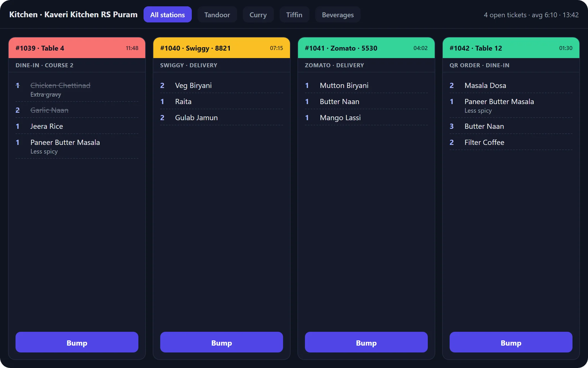Mark Butter Naan done on Table 12 ticket
This screenshot has height=368, width=588.
tap(511, 126)
